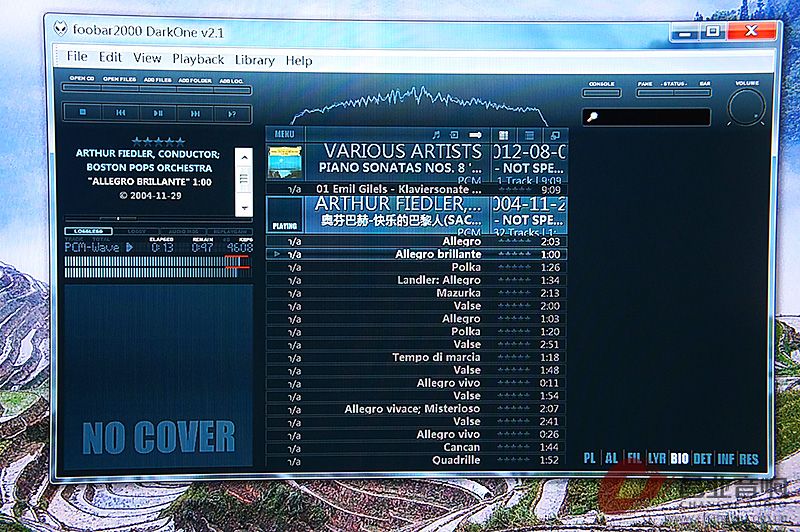Screen dimensions: 800x532
Task: Click the NO COVER album art panel
Action: pos(158,375)
